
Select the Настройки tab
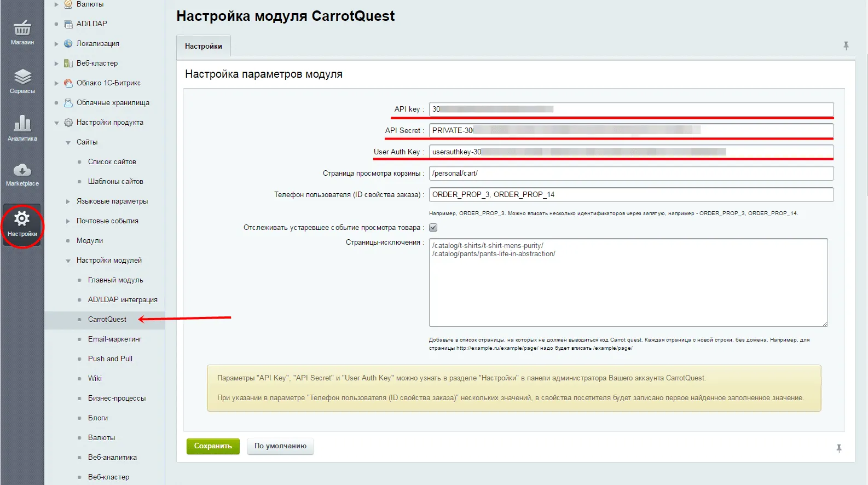(x=204, y=46)
